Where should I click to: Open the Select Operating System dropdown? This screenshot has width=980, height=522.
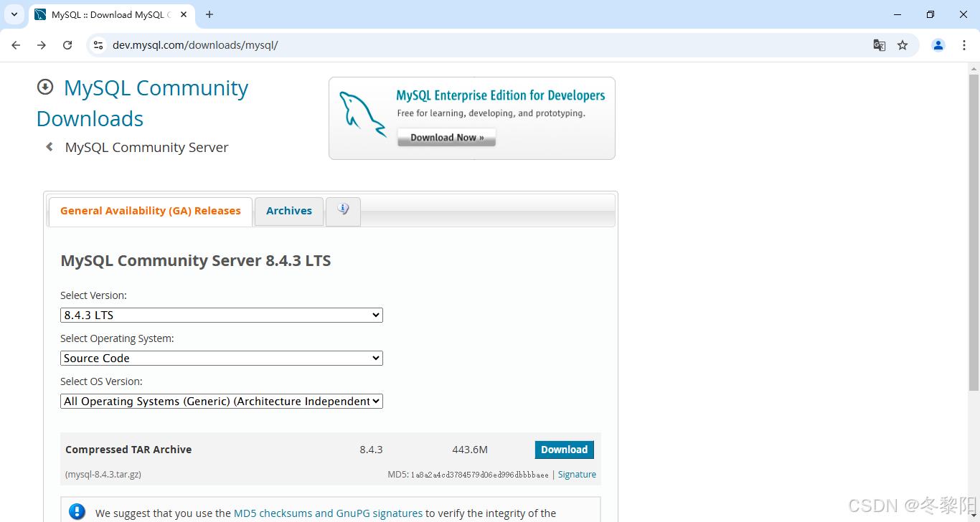pyautogui.click(x=222, y=358)
